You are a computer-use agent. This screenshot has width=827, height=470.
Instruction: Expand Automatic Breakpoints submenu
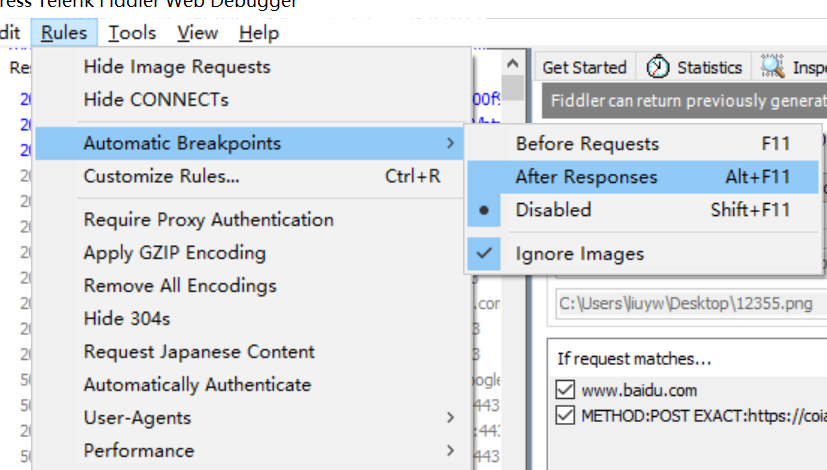pyautogui.click(x=249, y=143)
